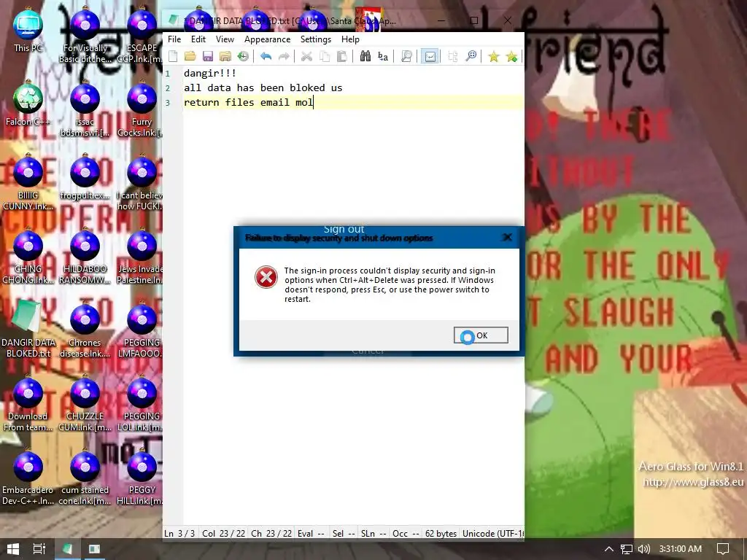Click line number 2 in margin

[168, 88]
